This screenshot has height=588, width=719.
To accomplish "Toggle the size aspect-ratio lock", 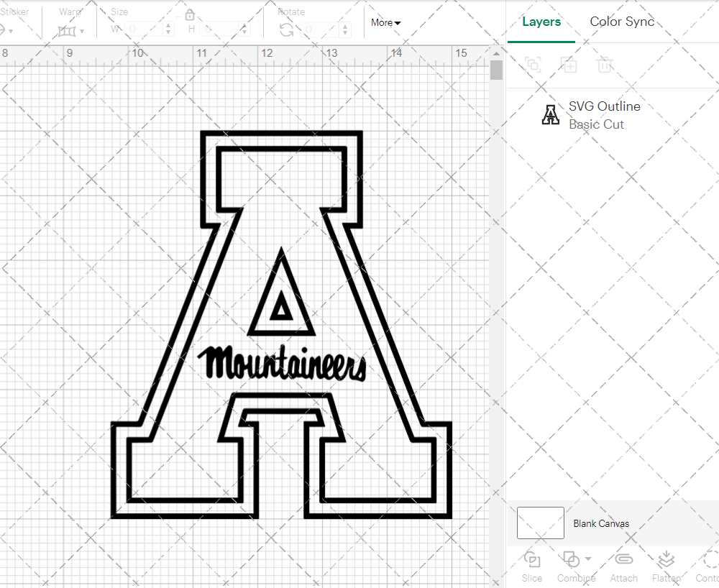I will (190, 14).
